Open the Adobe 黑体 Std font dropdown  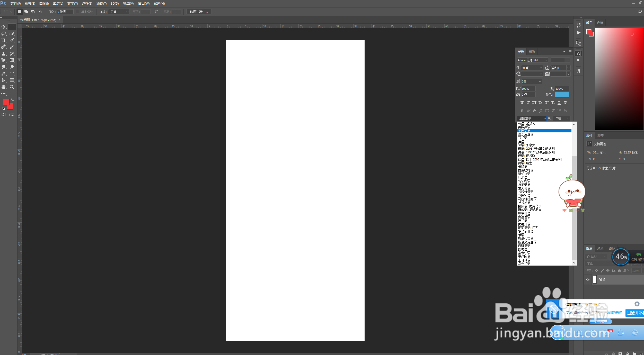(546, 60)
